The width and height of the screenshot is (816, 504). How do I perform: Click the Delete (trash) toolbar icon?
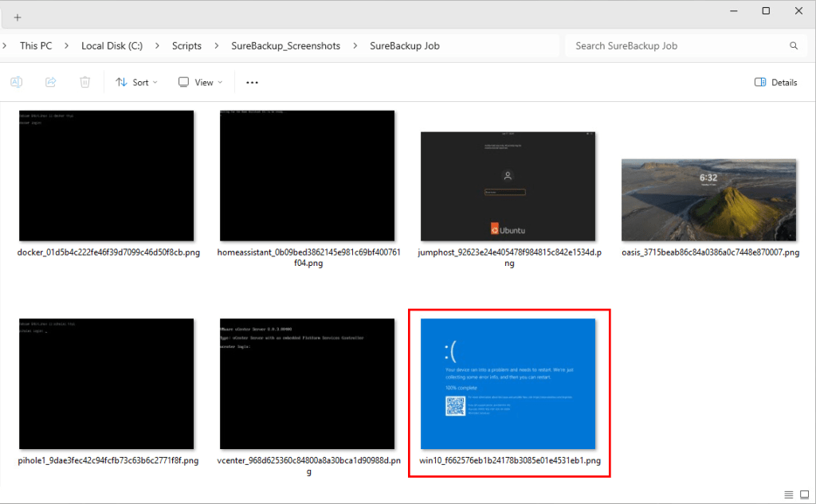[x=84, y=82]
